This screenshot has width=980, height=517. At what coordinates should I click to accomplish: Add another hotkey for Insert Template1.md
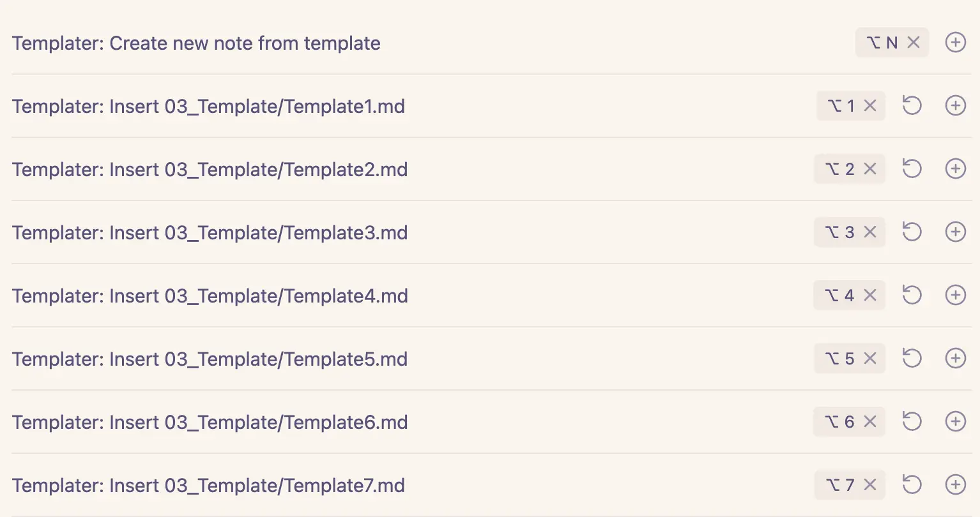(955, 105)
